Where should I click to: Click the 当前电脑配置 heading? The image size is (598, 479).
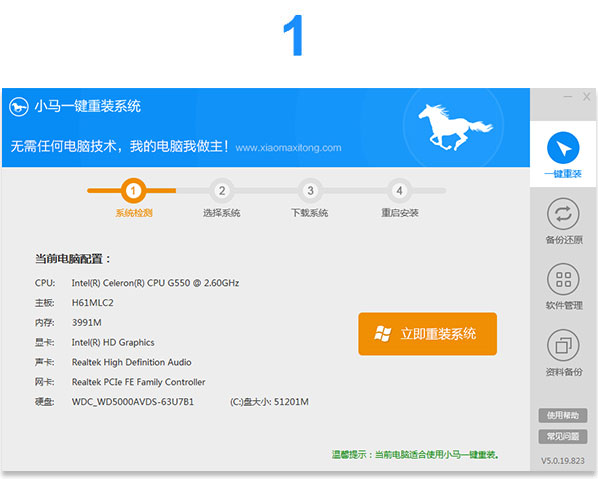tap(72, 259)
